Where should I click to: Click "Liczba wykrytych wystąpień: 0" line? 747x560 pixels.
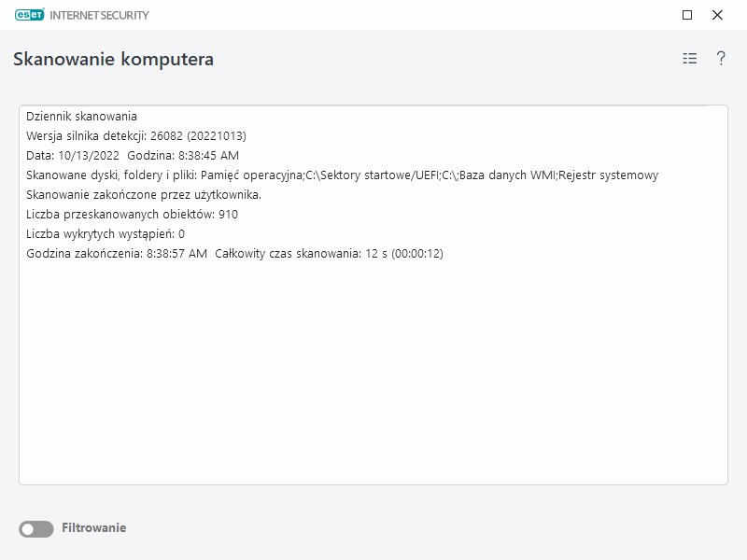point(106,234)
